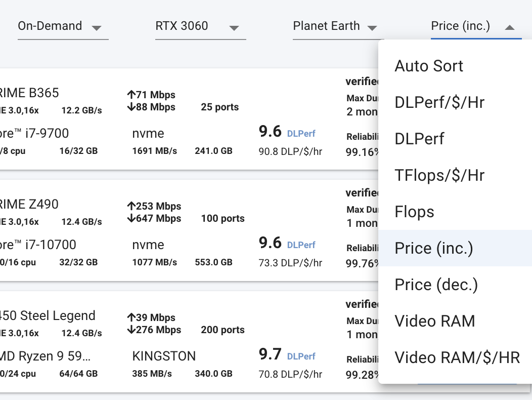532x400 pixels.
Task: Click the 39 Mbps upload arrow icon
Action: click(131, 317)
